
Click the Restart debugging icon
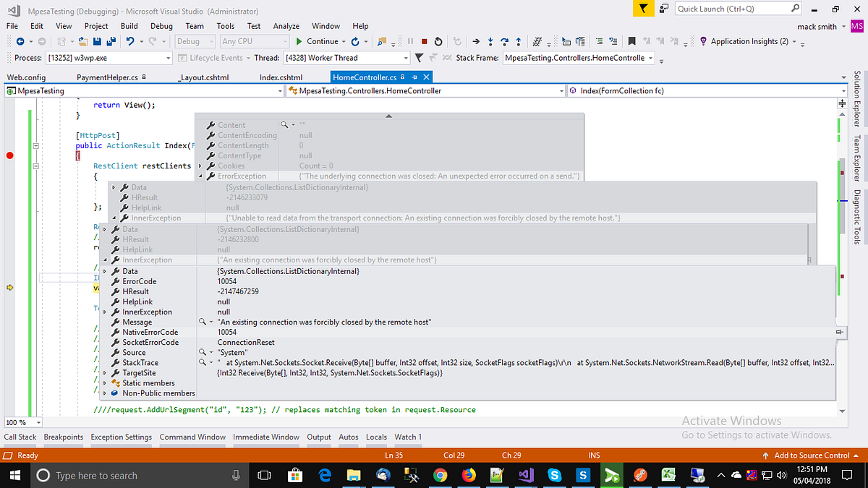click(438, 41)
